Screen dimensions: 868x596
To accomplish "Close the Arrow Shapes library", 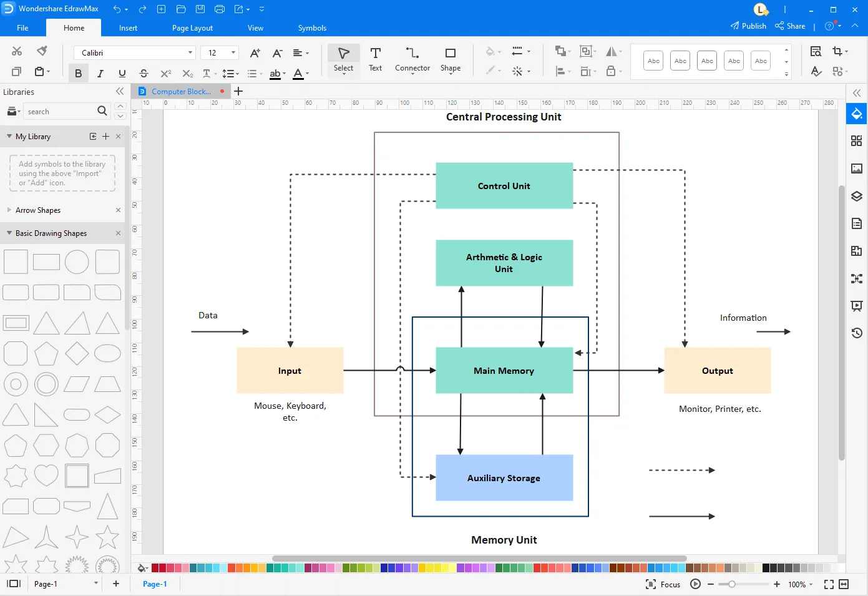I will pyautogui.click(x=118, y=210).
